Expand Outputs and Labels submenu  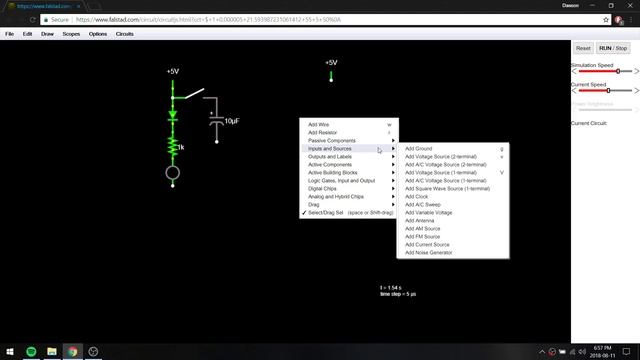[x=349, y=157]
